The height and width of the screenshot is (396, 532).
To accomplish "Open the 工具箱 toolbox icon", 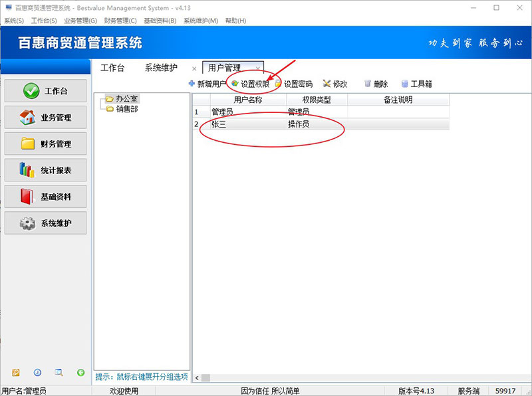I will (404, 84).
